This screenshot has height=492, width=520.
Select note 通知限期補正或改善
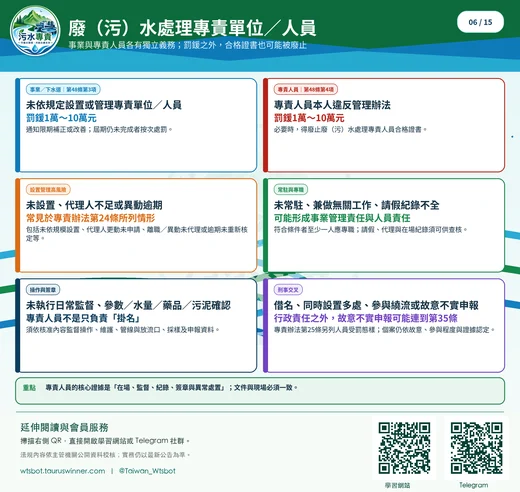[x=56, y=129]
